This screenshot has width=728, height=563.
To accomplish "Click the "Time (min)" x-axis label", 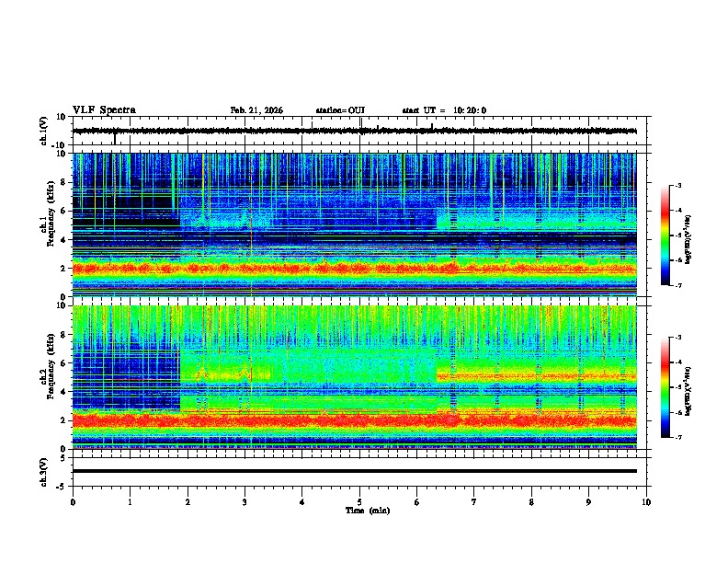I will pos(368,511).
